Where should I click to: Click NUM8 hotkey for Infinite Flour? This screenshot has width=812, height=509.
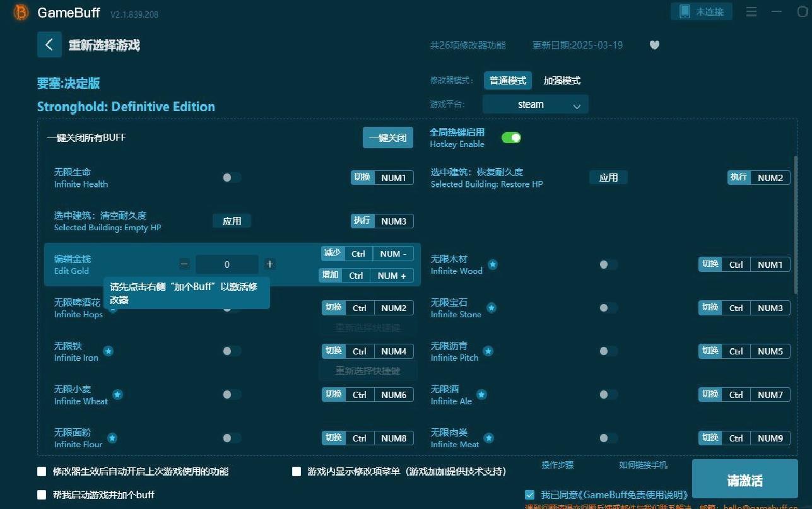click(394, 438)
